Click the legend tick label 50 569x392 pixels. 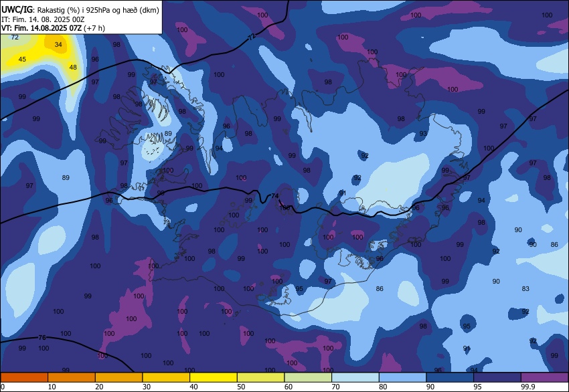(x=241, y=387)
